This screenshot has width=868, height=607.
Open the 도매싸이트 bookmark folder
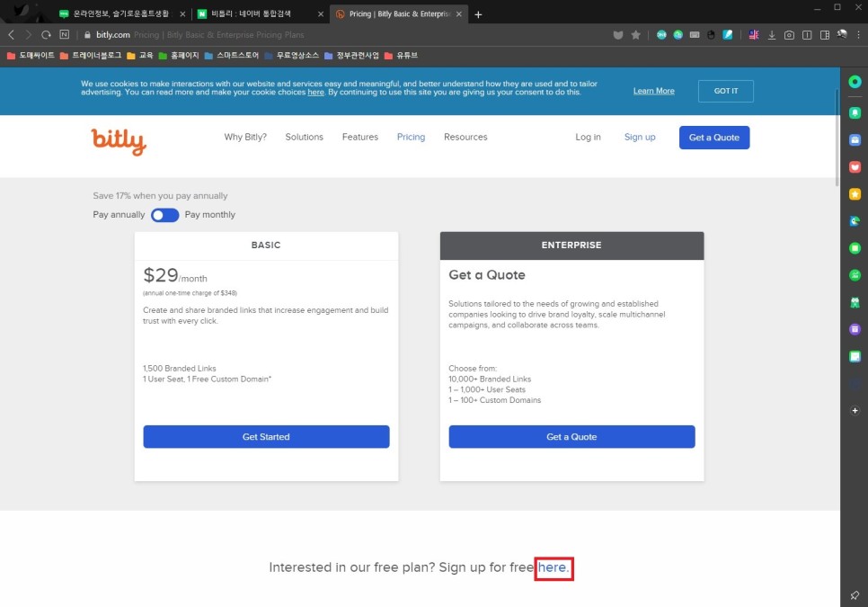(31, 56)
